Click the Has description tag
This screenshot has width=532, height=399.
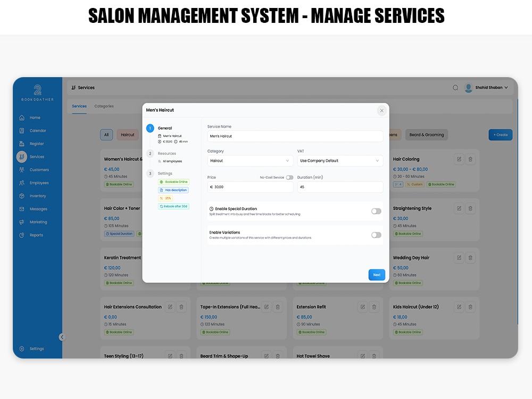(x=173, y=190)
